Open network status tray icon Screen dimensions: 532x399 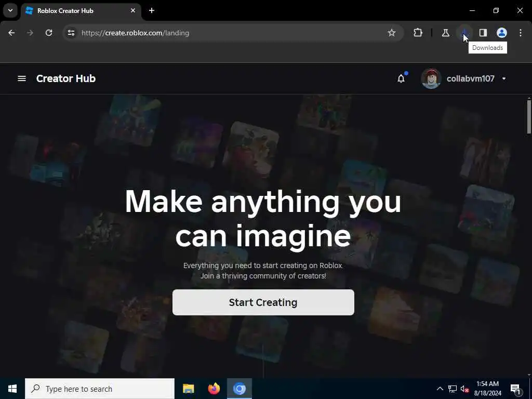click(453, 389)
